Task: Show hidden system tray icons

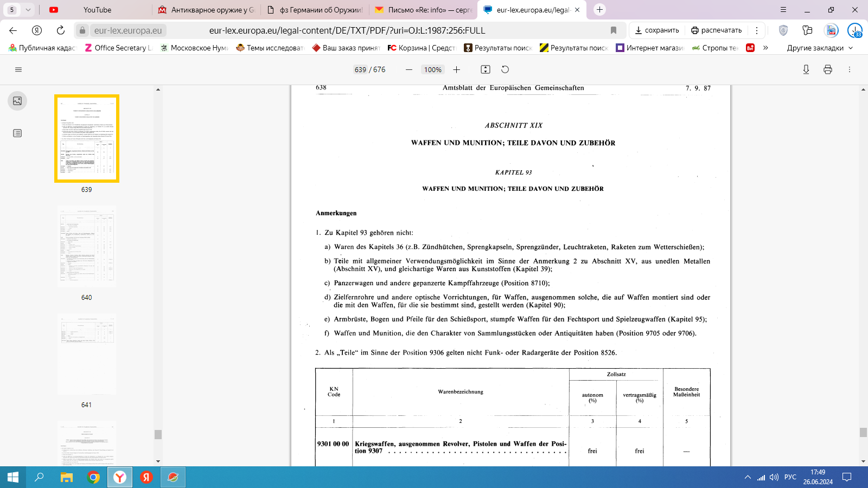Action: tap(748, 477)
